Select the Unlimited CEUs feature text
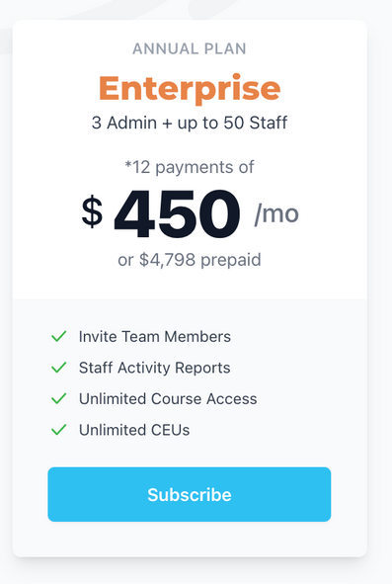This screenshot has width=392, height=584. 134,430
